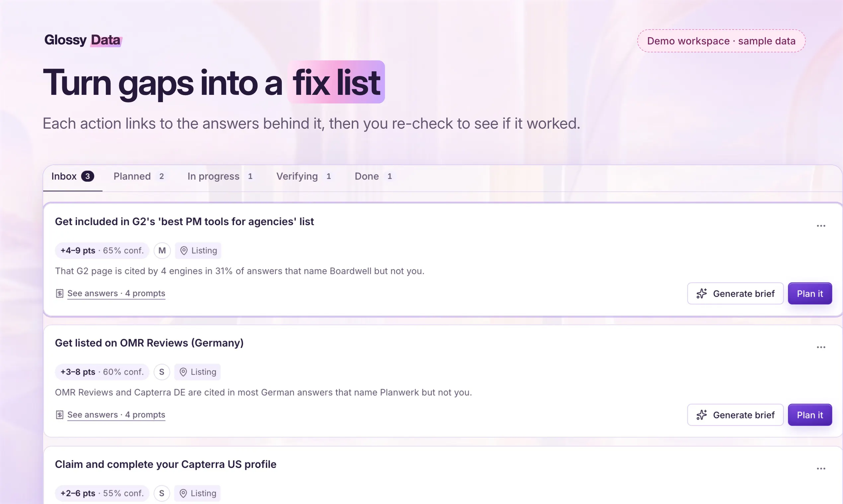This screenshot has width=843, height=504.
Task: Open 'Get listed on OMR Reviews (Germany)' title
Action: pos(149,343)
